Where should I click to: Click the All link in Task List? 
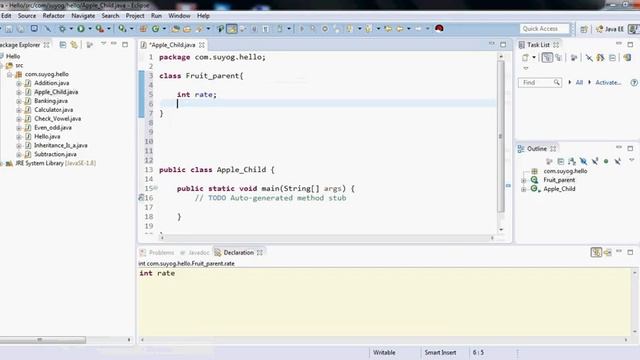pyautogui.click(x=579, y=82)
